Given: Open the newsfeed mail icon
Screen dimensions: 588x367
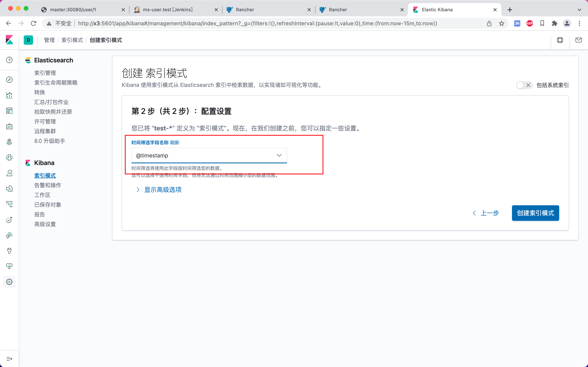Looking at the screenshot, I should (x=578, y=40).
